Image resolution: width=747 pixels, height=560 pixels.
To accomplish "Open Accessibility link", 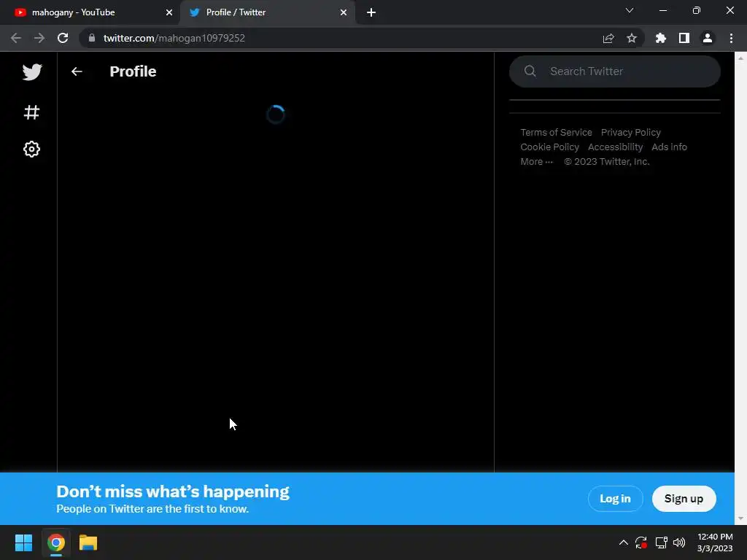I will (615, 147).
